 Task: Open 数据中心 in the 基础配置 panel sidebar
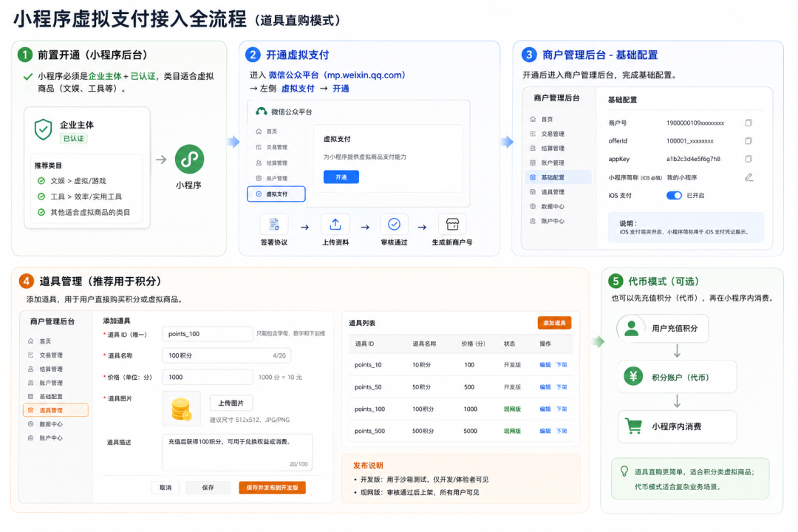tap(547, 207)
